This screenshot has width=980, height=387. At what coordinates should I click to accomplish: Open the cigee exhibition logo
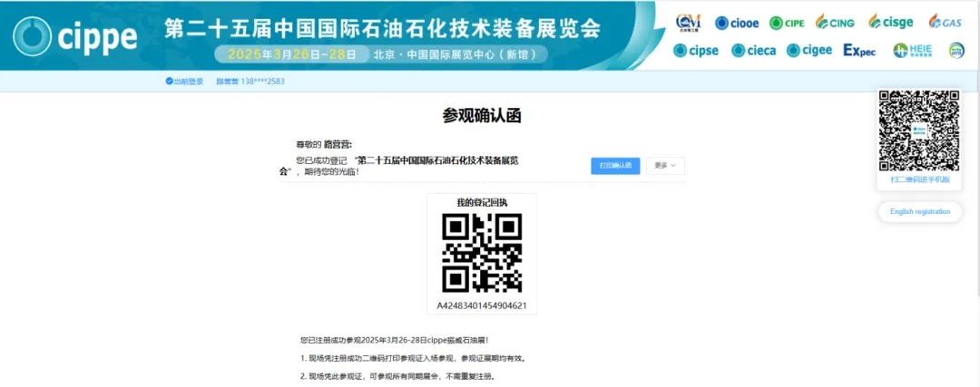coord(808,51)
